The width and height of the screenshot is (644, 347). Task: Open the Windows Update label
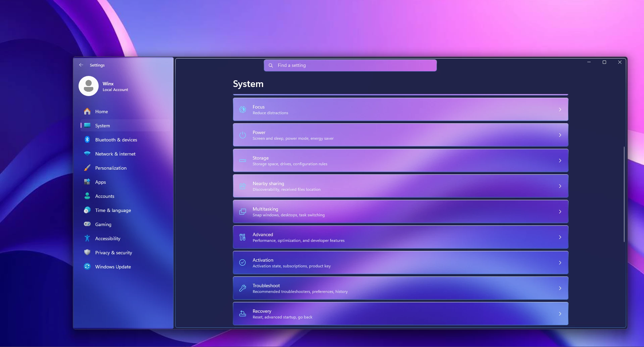coord(113,267)
